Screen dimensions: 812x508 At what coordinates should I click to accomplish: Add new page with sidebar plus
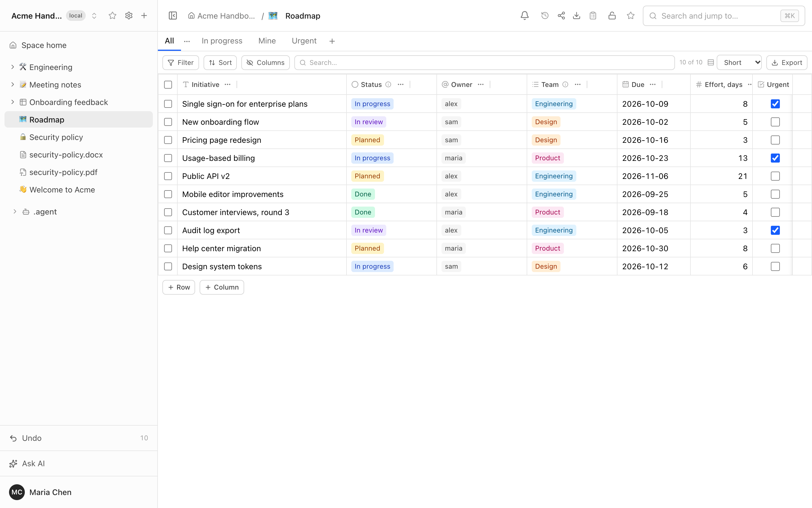click(144, 16)
